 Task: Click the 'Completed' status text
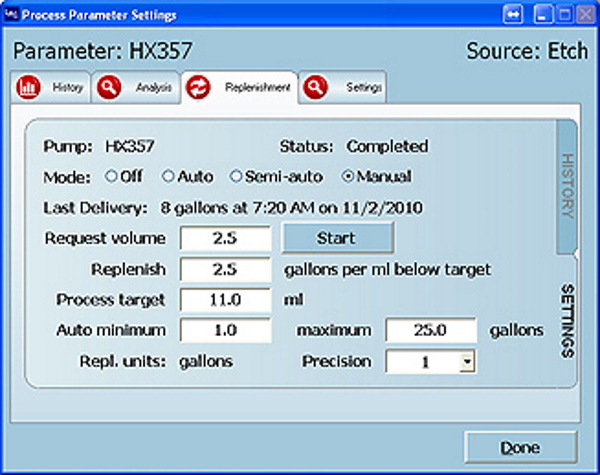coord(387,146)
